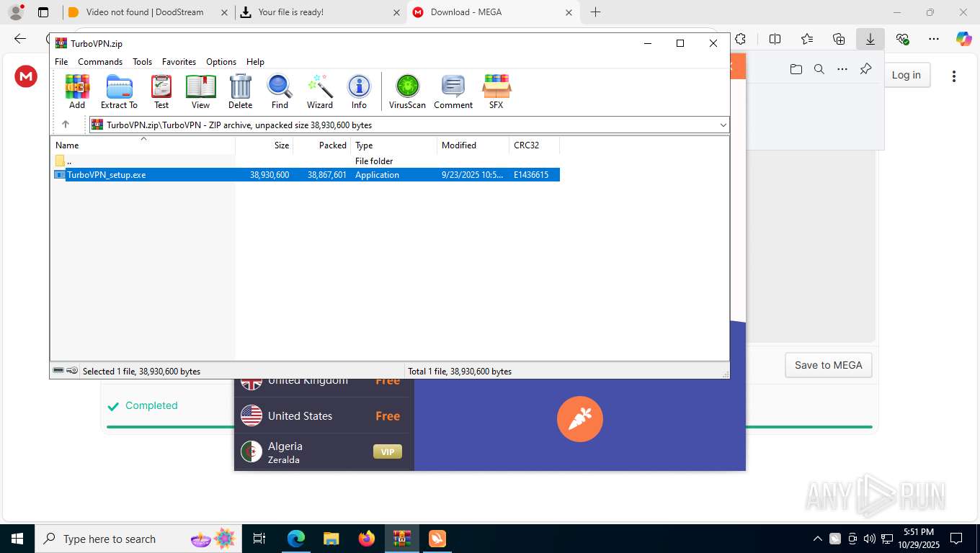Screen dimensions: 980x553
Task: Click the SFX toolbar icon
Action: [496, 91]
